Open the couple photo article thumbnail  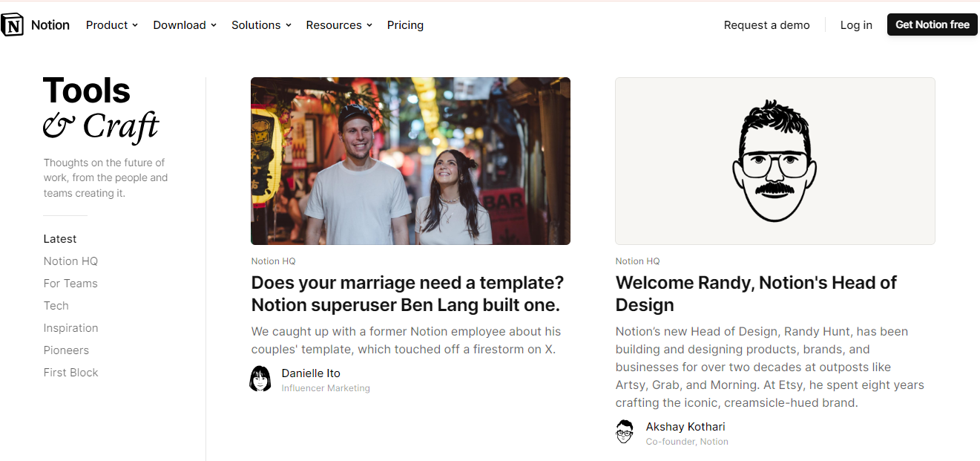tap(410, 161)
